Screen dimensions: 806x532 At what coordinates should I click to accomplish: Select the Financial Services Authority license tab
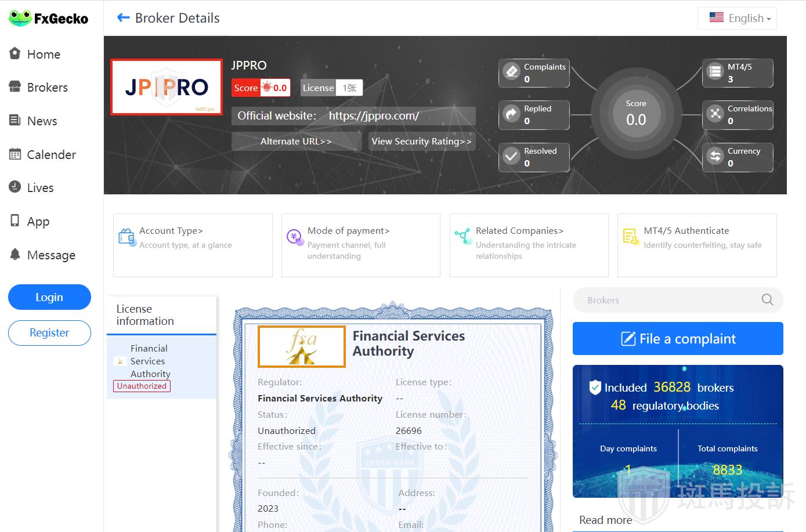[x=149, y=361]
